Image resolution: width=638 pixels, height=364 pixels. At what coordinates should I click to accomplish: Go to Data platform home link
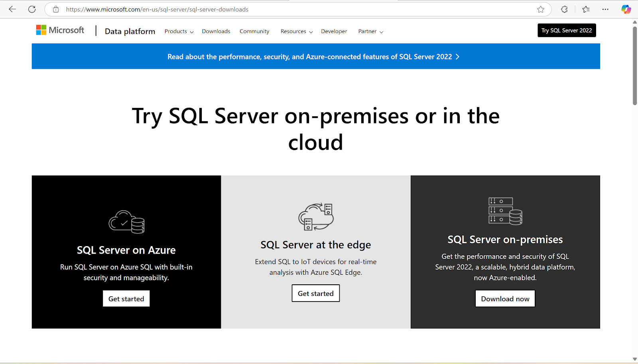click(x=130, y=31)
